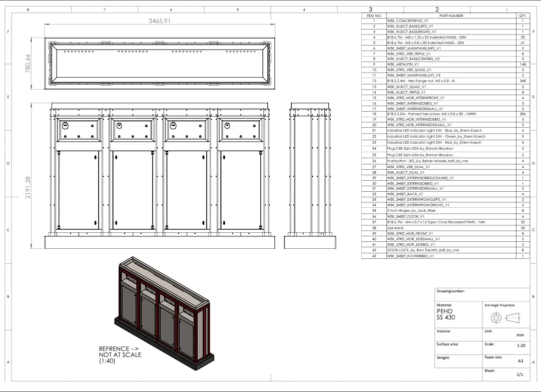The image size is (541, 392).
Task: Select the WSK_INJECT_TRIPLE_V1 row
Action: pos(445,93)
